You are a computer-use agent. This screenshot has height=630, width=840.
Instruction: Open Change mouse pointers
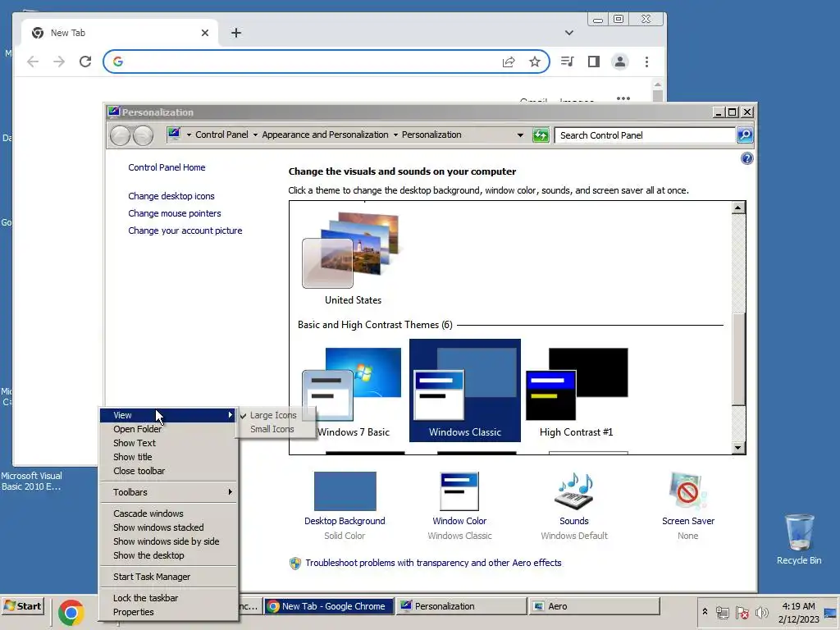(174, 213)
